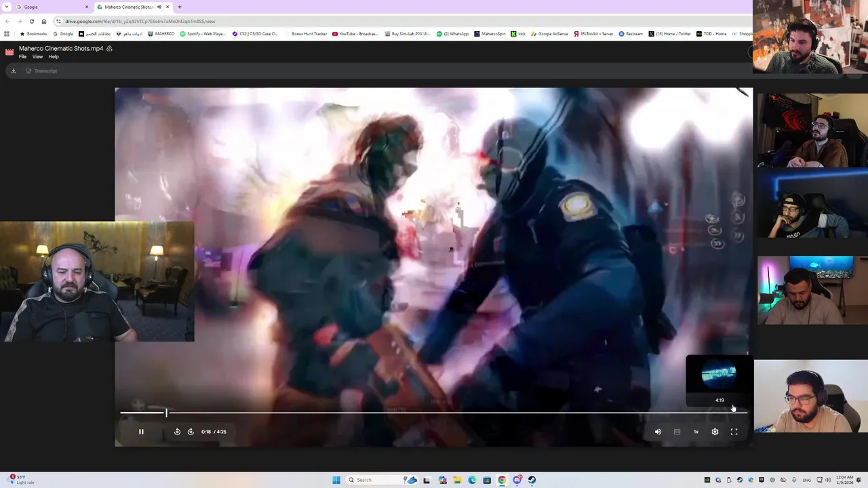Open Microsoft Edge from taskbar
868x488 pixels.
[472, 480]
